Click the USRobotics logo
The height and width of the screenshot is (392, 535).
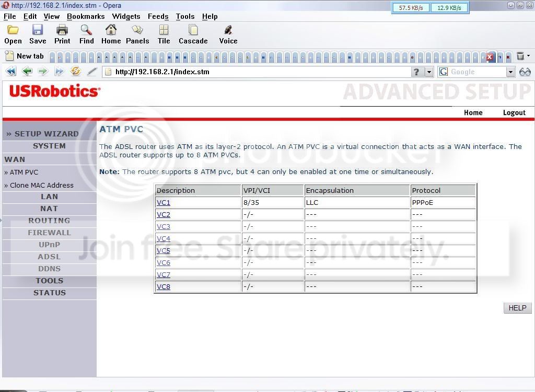pyautogui.click(x=54, y=91)
